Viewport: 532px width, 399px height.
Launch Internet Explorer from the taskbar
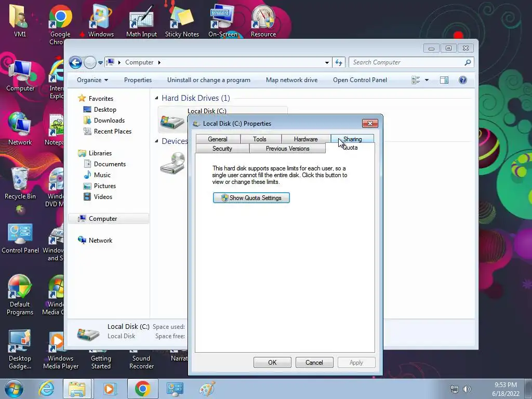pyautogui.click(x=46, y=389)
